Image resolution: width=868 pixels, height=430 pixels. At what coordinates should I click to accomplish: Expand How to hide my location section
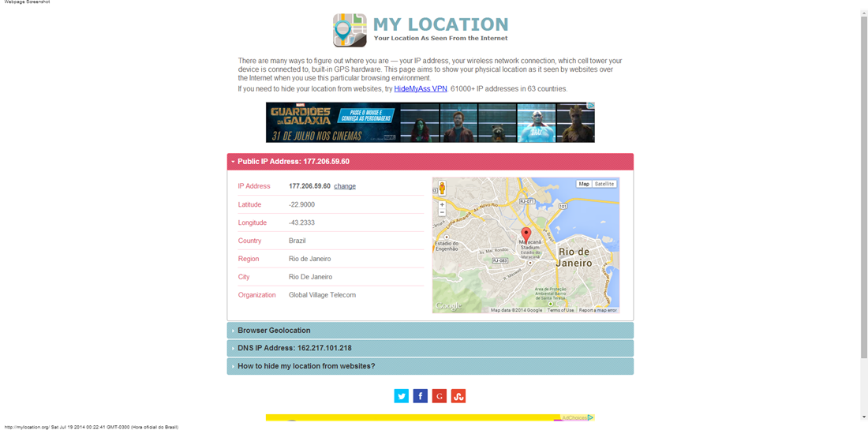click(430, 366)
